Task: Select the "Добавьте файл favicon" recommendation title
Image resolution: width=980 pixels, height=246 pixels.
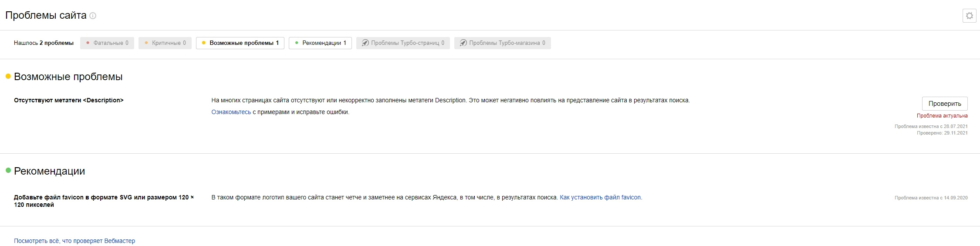Action: [104, 201]
